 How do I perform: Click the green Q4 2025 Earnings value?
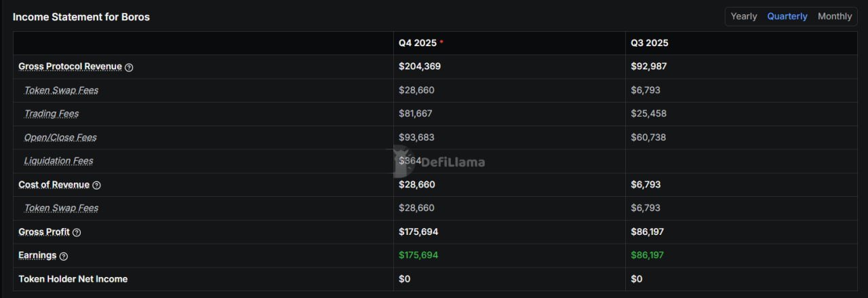pyautogui.click(x=418, y=255)
